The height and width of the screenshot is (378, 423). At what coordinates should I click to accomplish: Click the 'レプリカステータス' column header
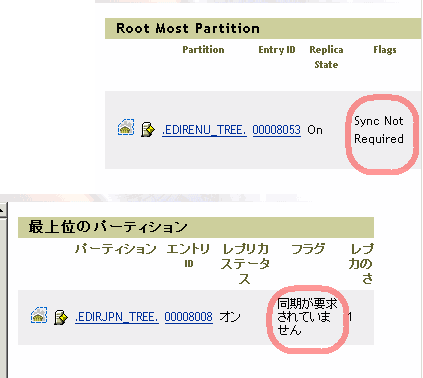pos(245,264)
